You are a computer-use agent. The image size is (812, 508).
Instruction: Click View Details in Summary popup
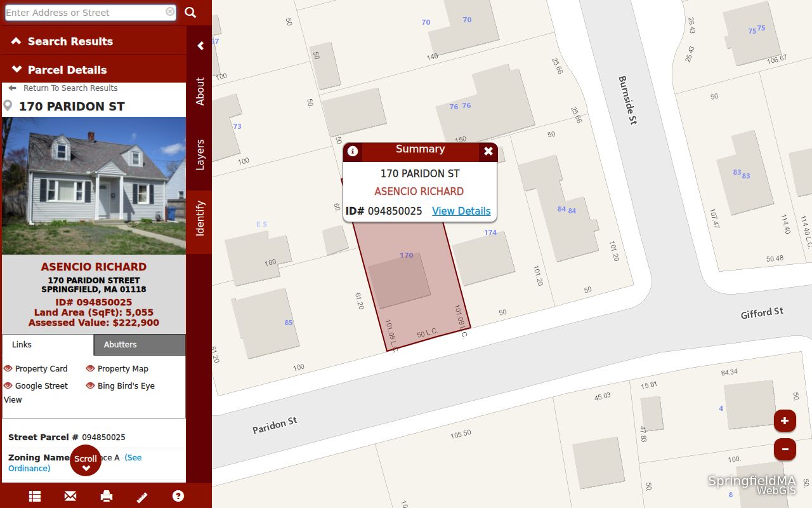click(461, 211)
